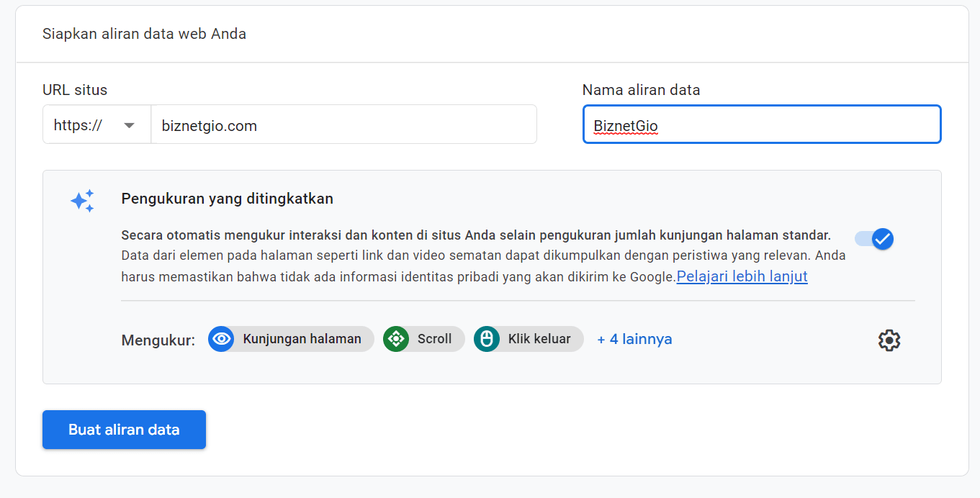Disable the Pengukuran yang ditingkatkan toggle
Viewport: 980px width, 498px height.
click(874, 239)
